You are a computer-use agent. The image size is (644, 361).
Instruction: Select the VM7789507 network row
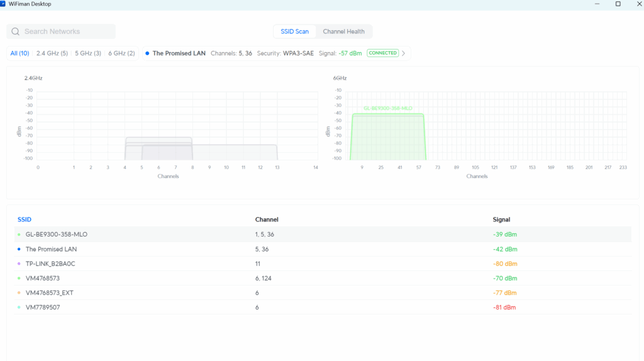323,307
